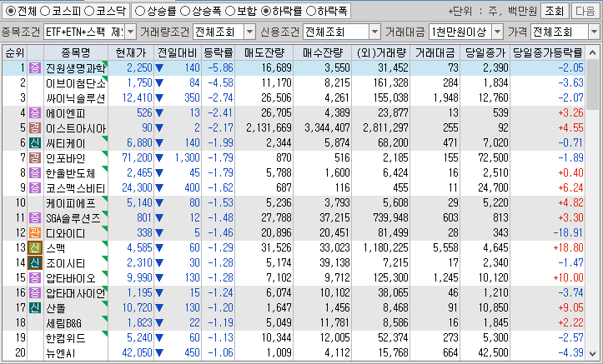Click the 다음 next button
Screen dimensions: 603x364
pyautogui.click(x=585, y=11)
